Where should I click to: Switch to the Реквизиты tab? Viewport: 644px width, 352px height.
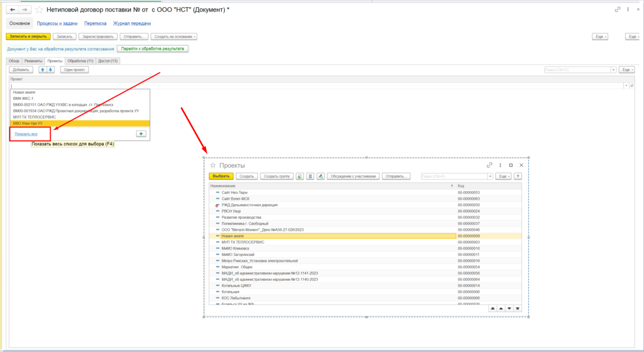[33, 61]
